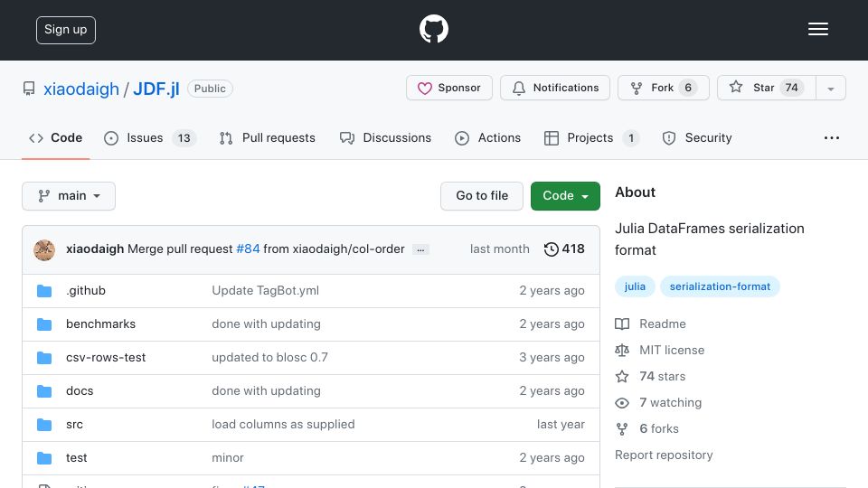The image size is (868, 488).
Task: Click the MIT license scale icon
Action: click(622, 351)
